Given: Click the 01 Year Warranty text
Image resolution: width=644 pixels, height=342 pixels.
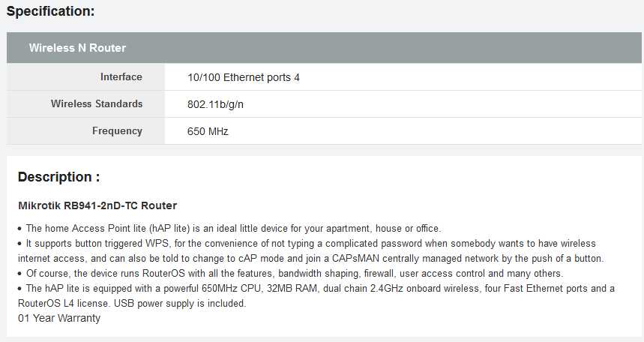Looking at the screenshot, I should click(59, 318).
